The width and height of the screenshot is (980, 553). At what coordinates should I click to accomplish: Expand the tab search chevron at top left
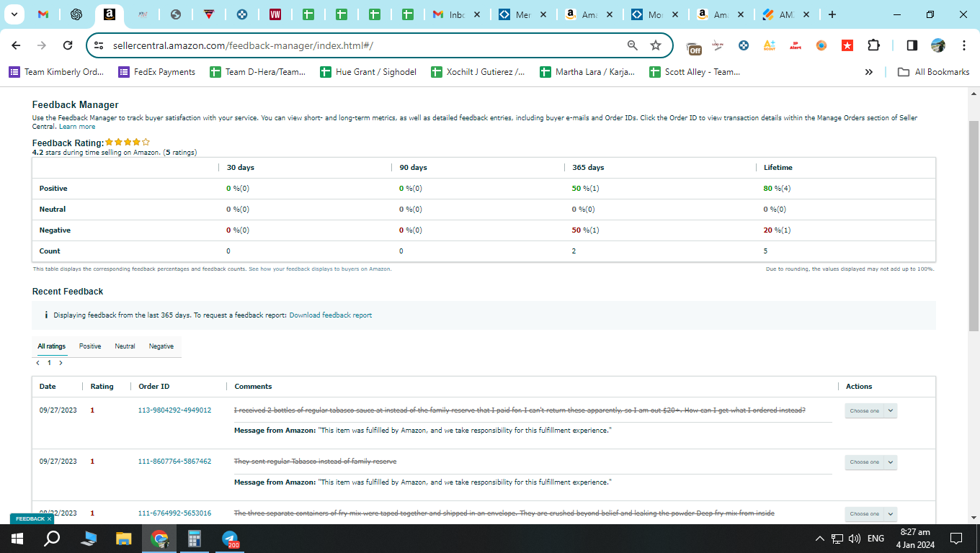click(x=14, y=14)
